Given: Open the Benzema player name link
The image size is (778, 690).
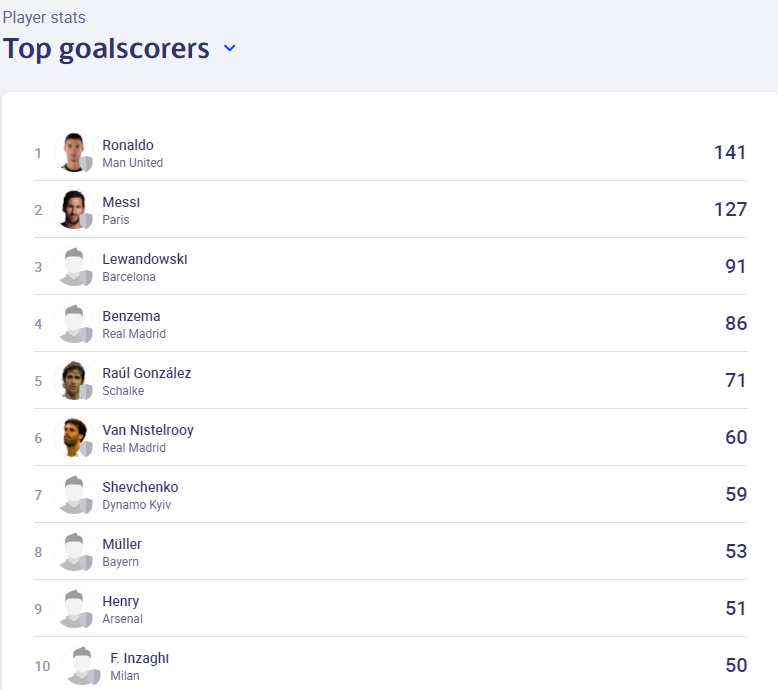Looking at the screenshot, I should tap(131, 316).
